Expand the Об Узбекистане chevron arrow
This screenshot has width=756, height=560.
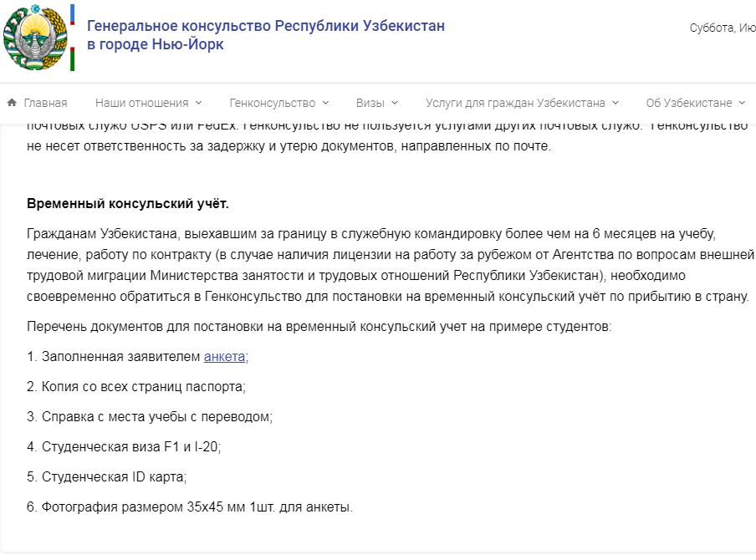point(743,104)
